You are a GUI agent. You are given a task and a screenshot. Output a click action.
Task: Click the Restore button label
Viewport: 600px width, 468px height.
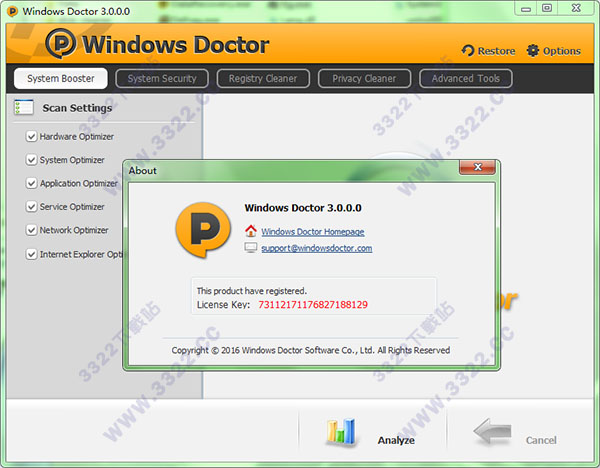coord(496,51)
